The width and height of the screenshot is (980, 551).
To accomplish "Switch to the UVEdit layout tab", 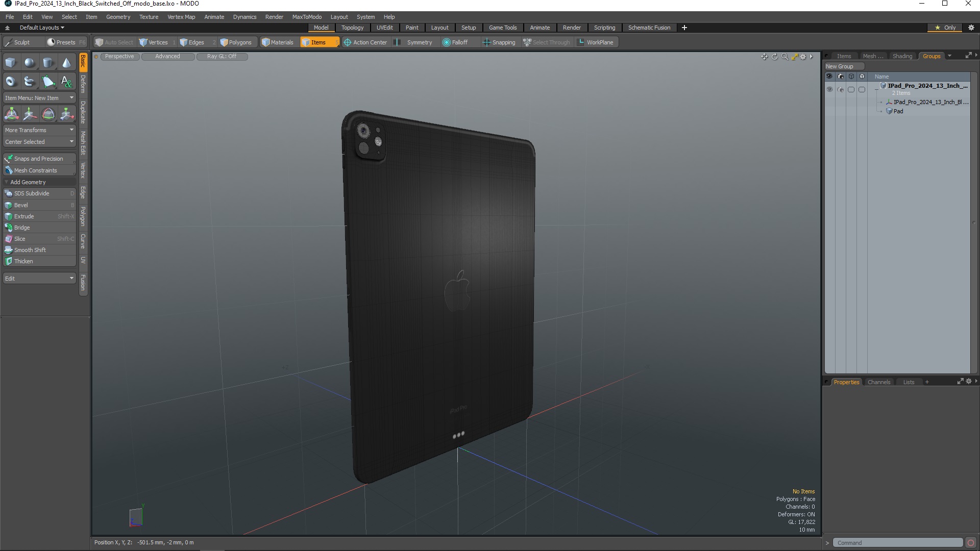I will (x=384, y=28).
